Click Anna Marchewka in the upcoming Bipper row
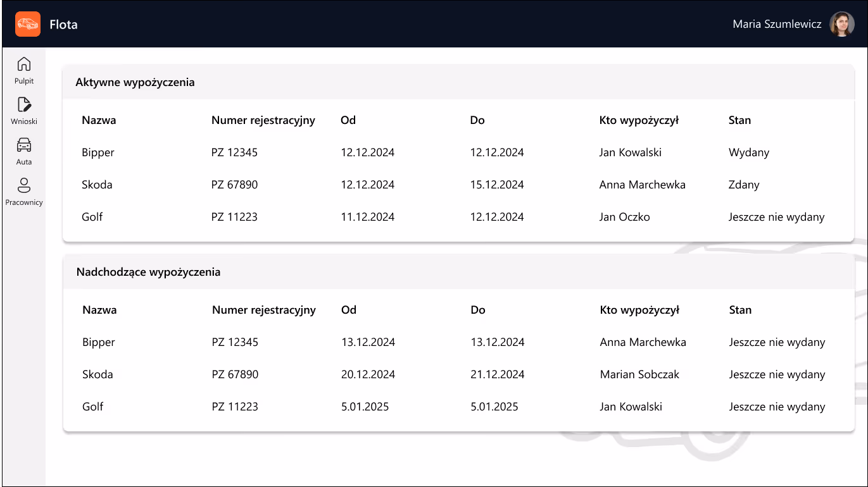Screen dimensions: 868x487 643,342
